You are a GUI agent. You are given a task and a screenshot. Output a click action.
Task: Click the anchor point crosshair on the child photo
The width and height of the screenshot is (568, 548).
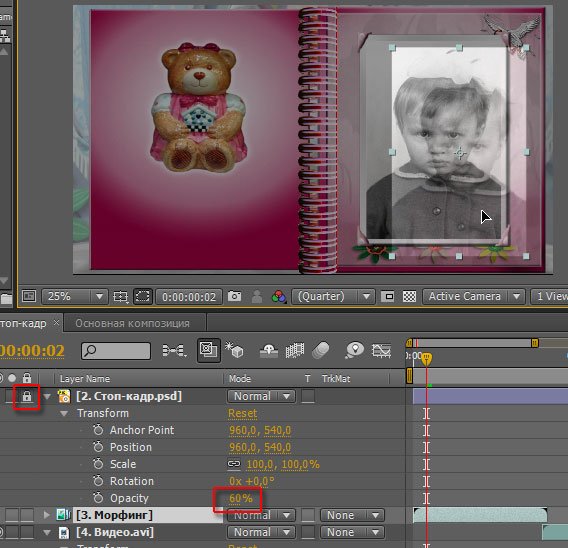[x=460, y=153]
